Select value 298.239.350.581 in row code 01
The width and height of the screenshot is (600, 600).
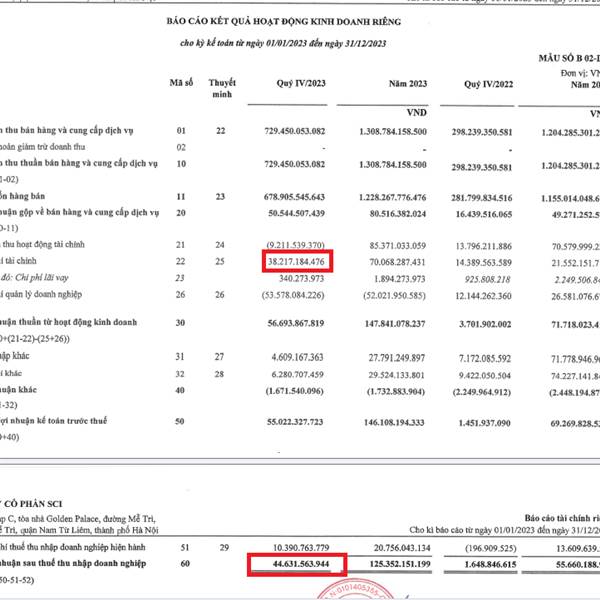pos(482,132)
